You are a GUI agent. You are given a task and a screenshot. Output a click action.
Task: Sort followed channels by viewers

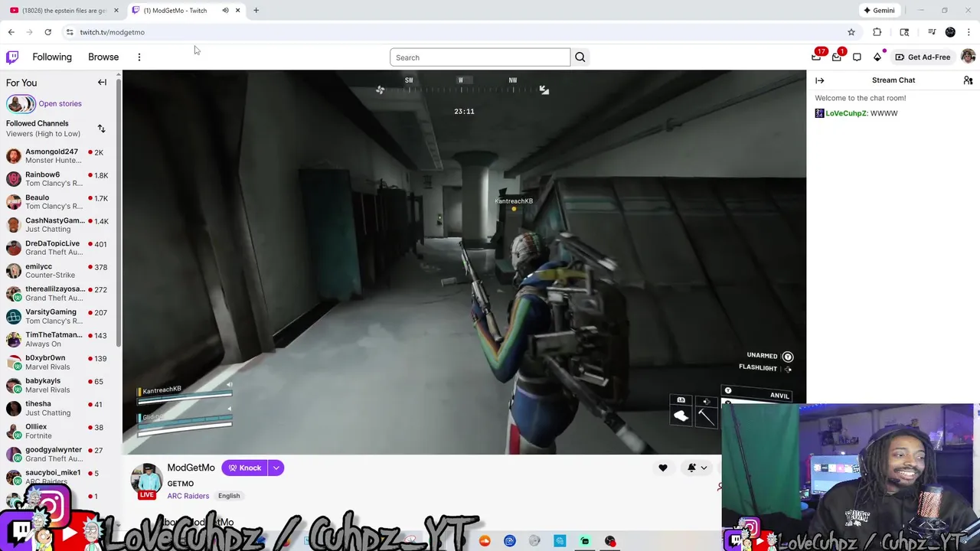pos(101,129)
